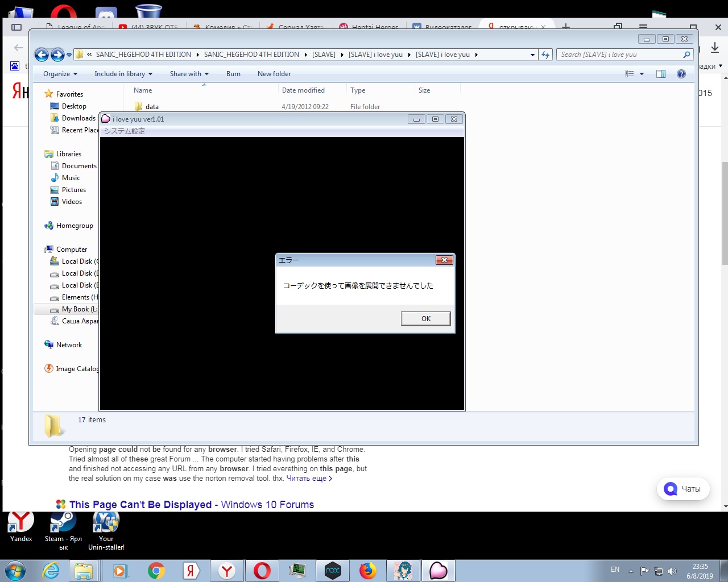Viewport: 728px width, 582px height.
Task: Launch Internet Explorer from taskbar
Action: [51, 571]
